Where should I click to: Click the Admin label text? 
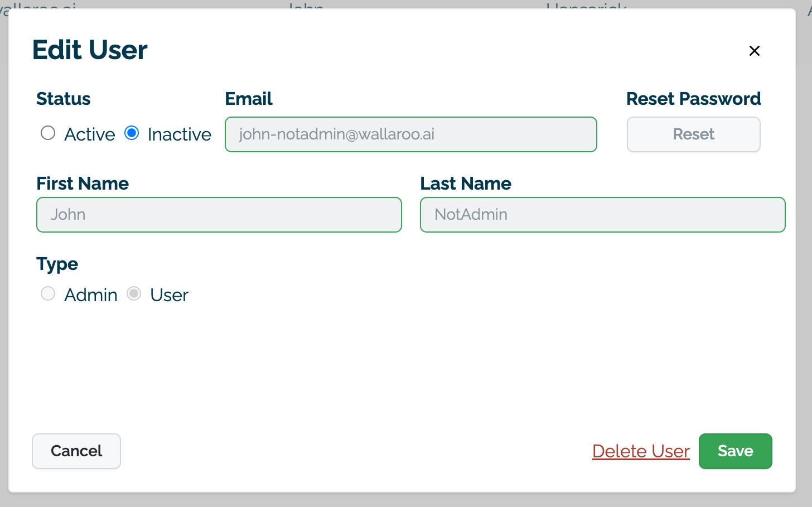pyautogui.click(x=91, y=295)
